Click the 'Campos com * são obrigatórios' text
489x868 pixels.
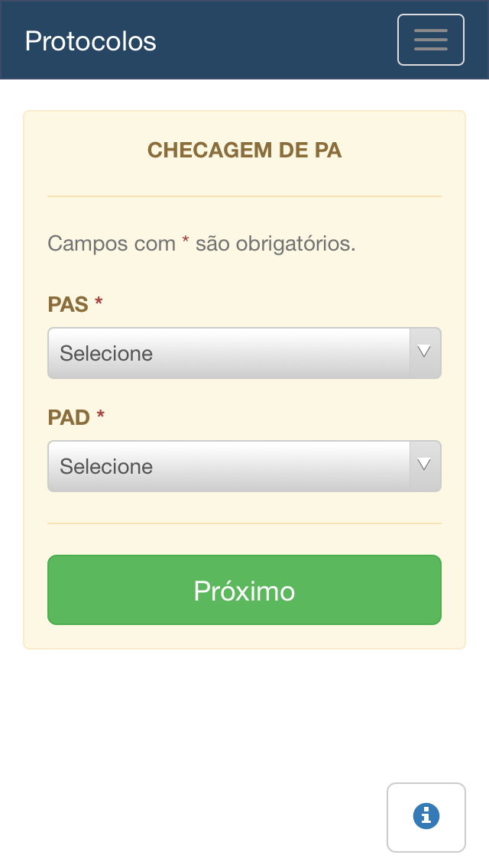coord(202,243)
